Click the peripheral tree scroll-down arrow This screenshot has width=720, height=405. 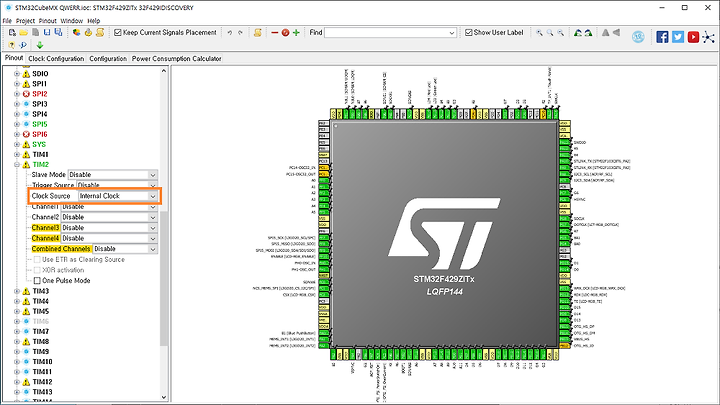pos(164,397)
